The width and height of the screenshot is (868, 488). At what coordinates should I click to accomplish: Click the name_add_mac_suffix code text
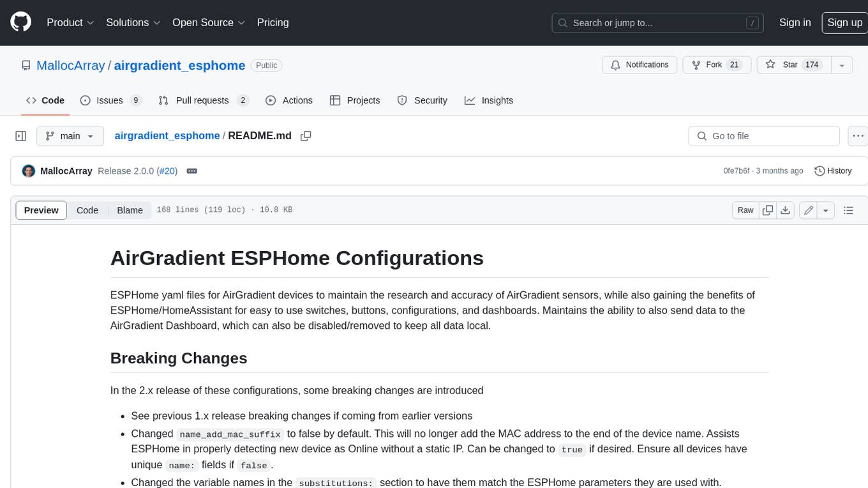click(x=230, y=434)
